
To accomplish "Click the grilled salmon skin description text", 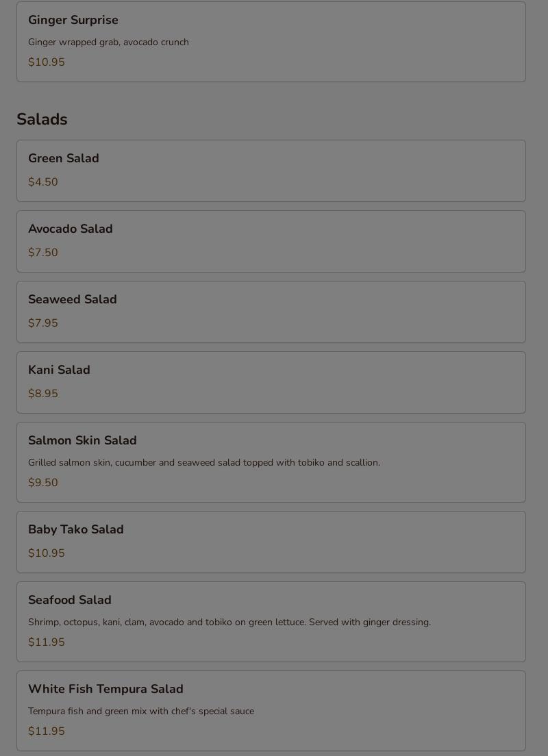I will click(204, 463).
